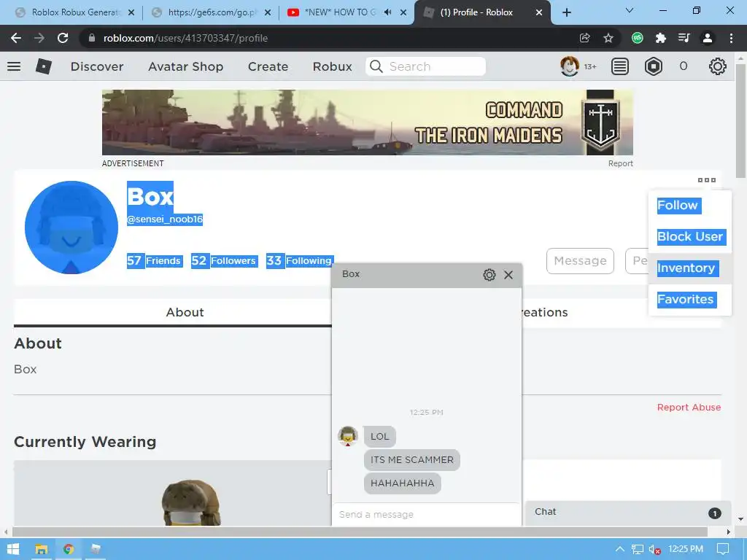This screenshot has height=560, width=747.
Task: Click the Command the Iron Maidens ad banner
Action: 368,122
